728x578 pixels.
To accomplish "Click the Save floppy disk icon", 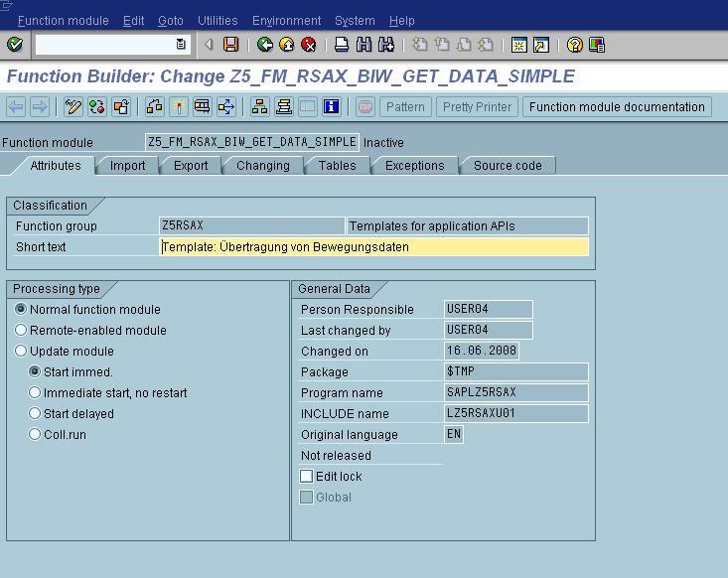I will coord(230,45).
